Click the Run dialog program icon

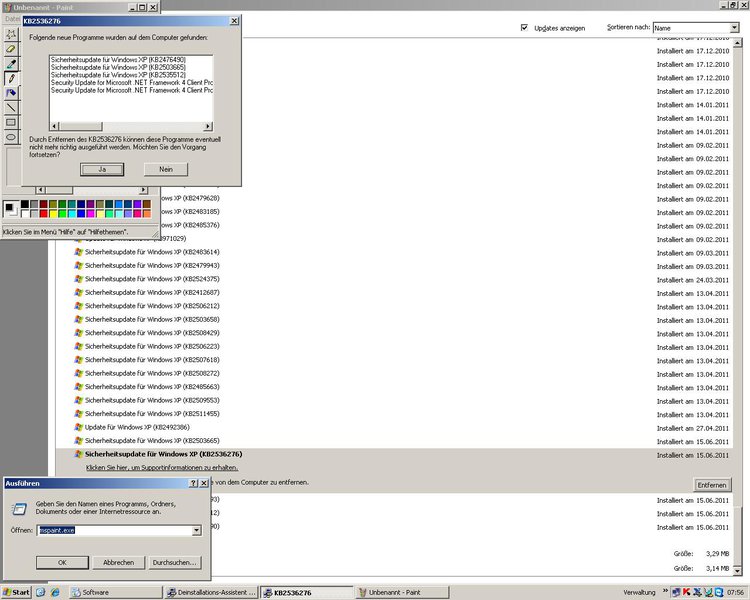[x=19, y=508]
